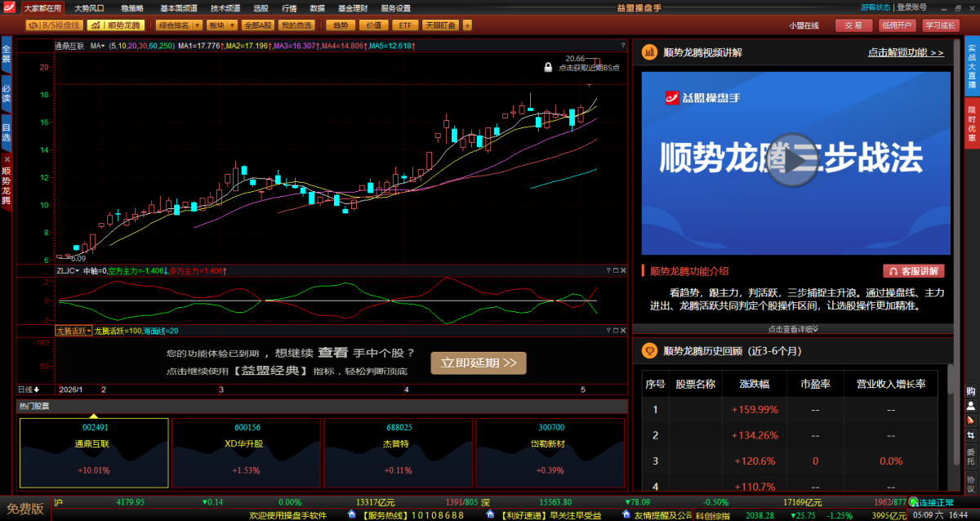This screenshot has width=980, height=521.
Task: Select the screenshot crop icon in sidebar
Action: click(x=970, y=434)
